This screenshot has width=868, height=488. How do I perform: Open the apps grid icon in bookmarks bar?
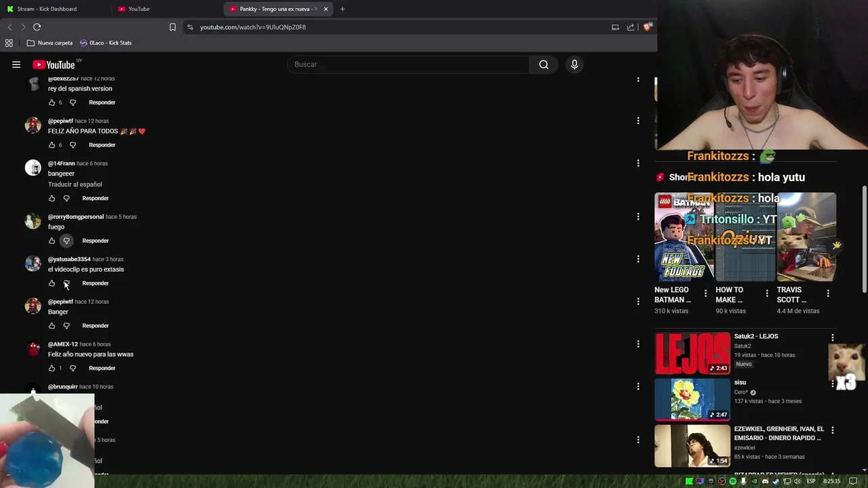9,43
